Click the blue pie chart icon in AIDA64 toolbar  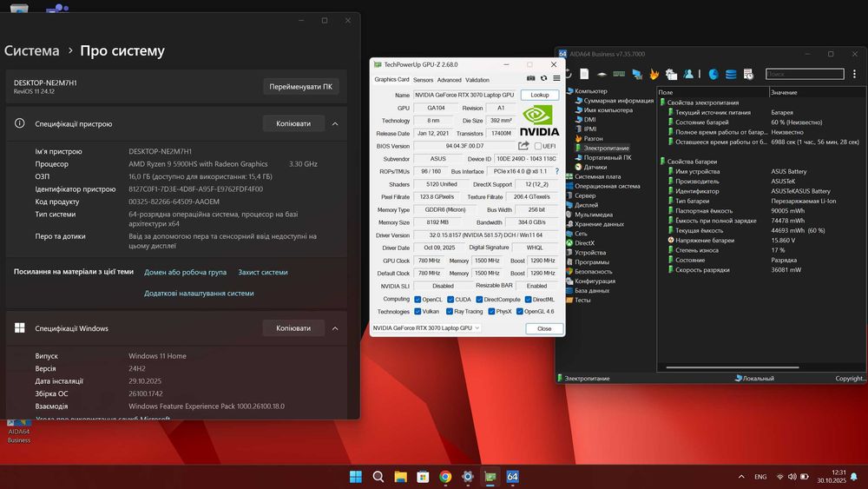tap(713, 74)
